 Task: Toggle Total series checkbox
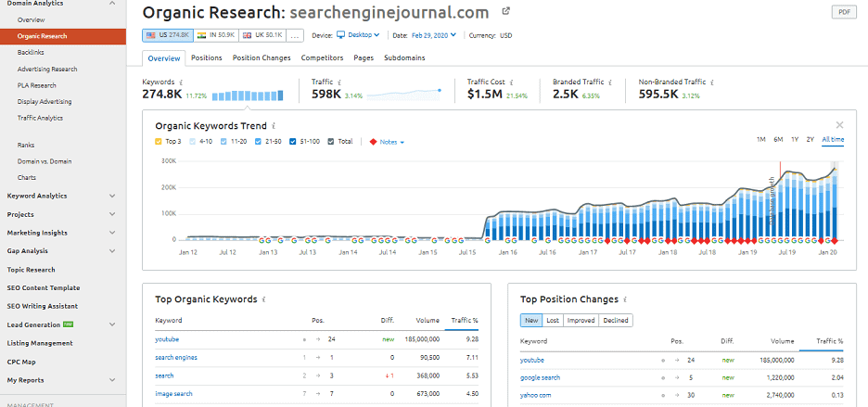coord(331,142)
